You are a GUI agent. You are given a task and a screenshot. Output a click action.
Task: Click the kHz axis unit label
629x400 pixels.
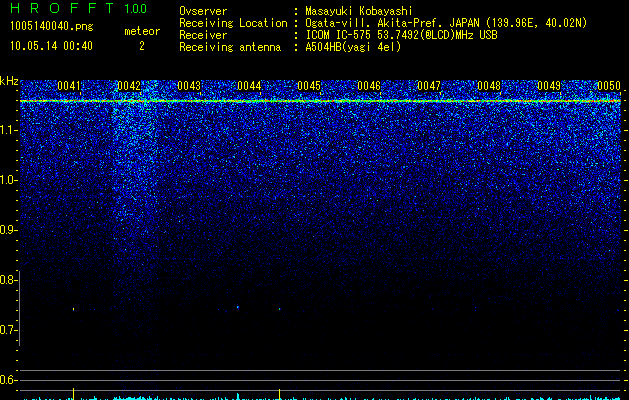[9, 81]
